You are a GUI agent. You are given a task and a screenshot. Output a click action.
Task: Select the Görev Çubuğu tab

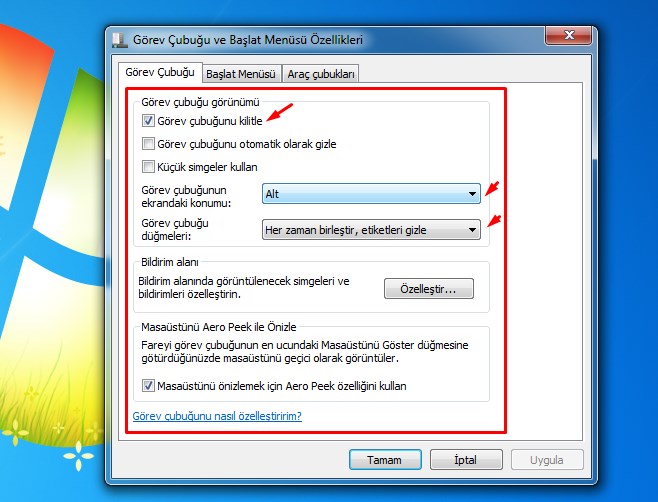tap(158, 72)
